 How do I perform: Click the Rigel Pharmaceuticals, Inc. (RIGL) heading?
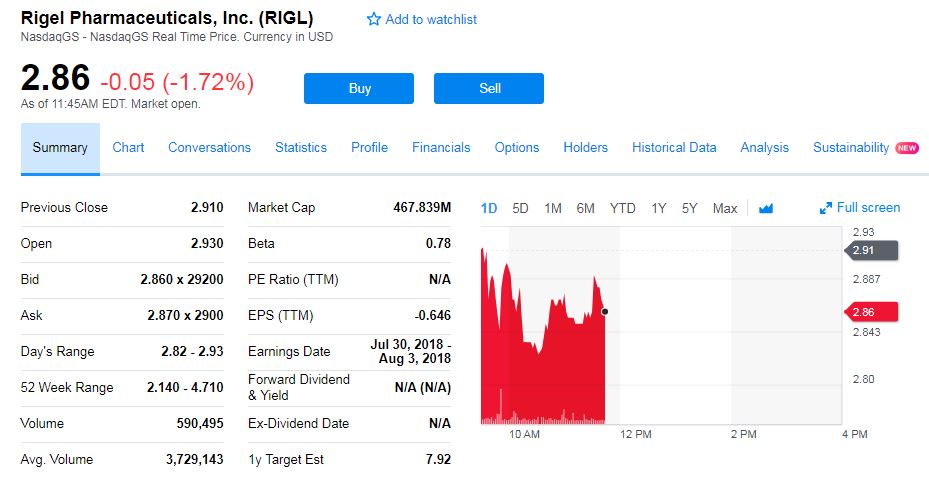pyautogui.click(x=167, y=18)
